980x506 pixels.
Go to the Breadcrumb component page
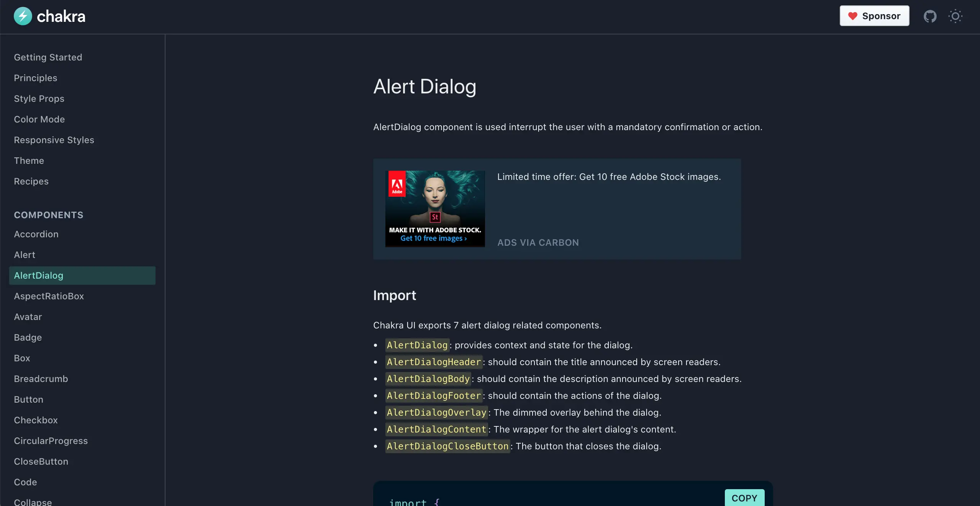coord(41,379)
